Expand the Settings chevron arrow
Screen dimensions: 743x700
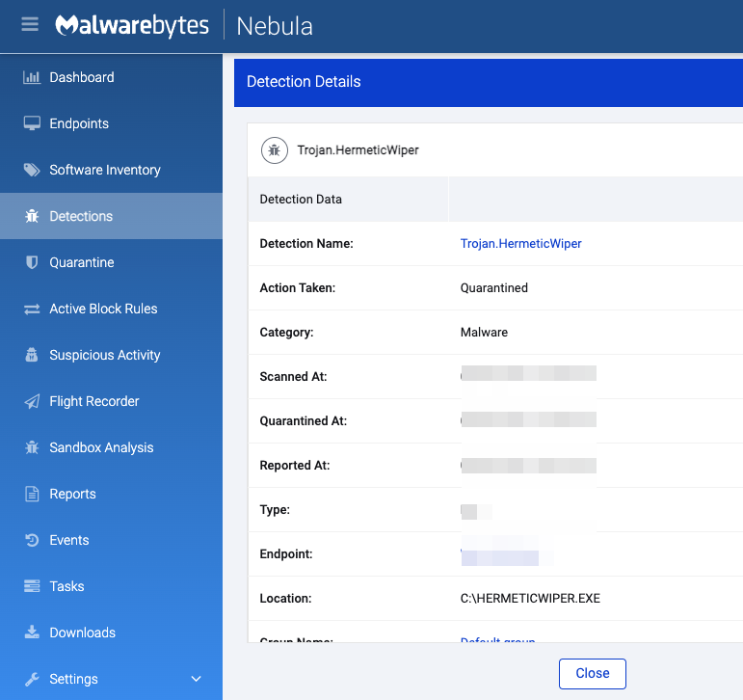click(x=197, y=679)
